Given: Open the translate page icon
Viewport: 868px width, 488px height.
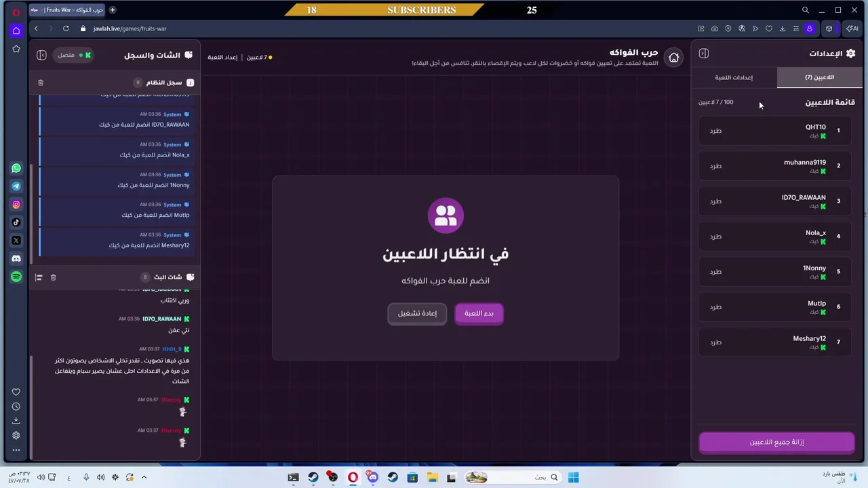Looking at the screenshot, I should coord(742,28).
